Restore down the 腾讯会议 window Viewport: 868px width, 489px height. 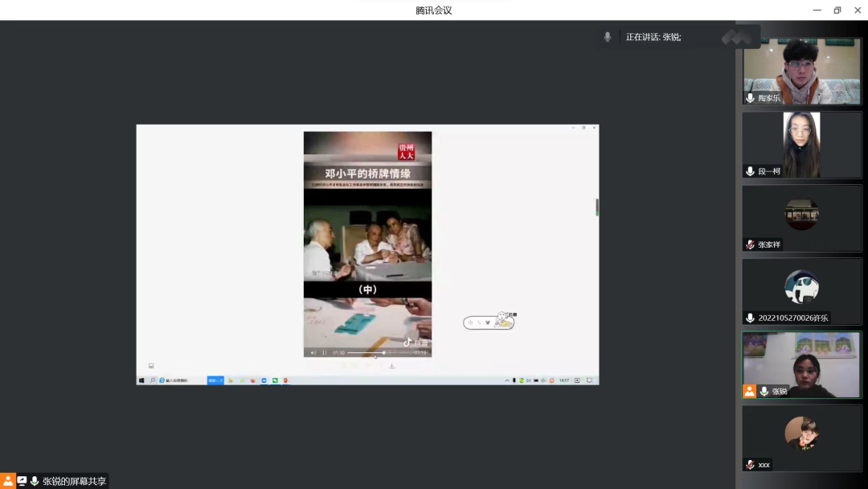(x=837, y=10)
